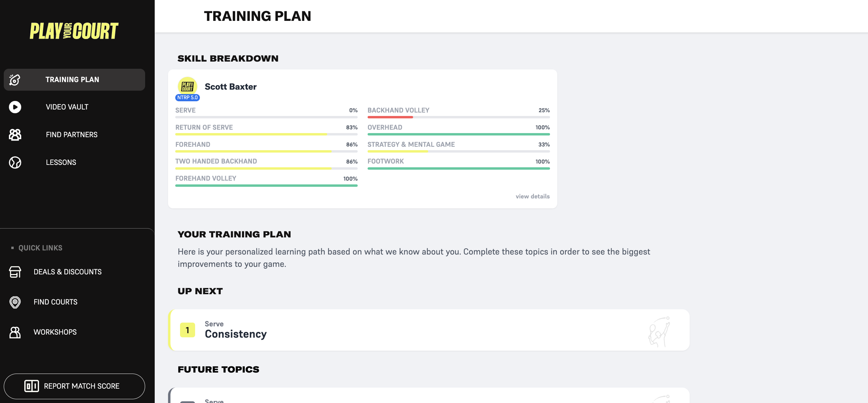
Task: Open the Deals & Discounts quick link
Action: click(x=74, y=272)
